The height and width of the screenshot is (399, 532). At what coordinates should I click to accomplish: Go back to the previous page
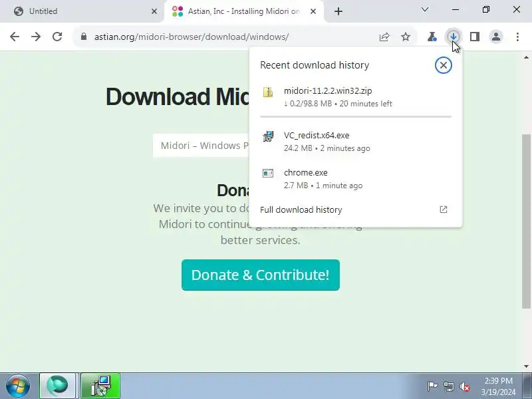[x=15, y=37]
